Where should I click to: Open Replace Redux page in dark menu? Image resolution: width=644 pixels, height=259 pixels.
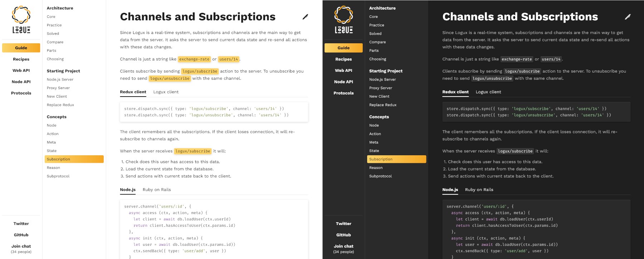pyautogui.click(x=383, y=105)
